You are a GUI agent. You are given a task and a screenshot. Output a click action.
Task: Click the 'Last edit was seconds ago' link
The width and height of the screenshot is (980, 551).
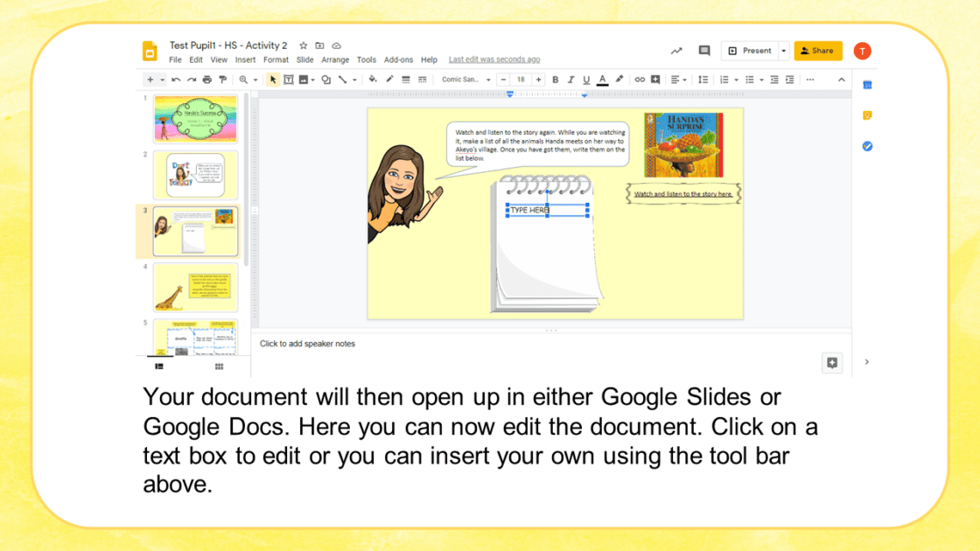(x=494, y=59)
